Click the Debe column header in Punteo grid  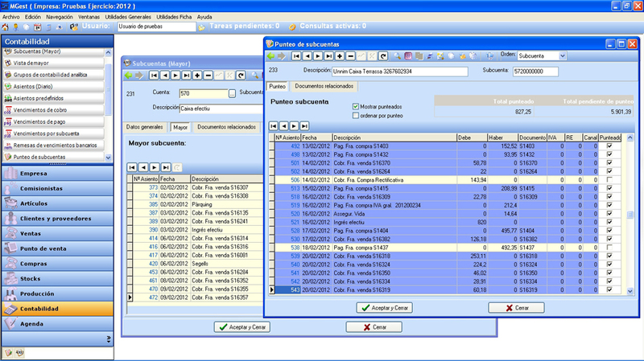pos(472,137)
